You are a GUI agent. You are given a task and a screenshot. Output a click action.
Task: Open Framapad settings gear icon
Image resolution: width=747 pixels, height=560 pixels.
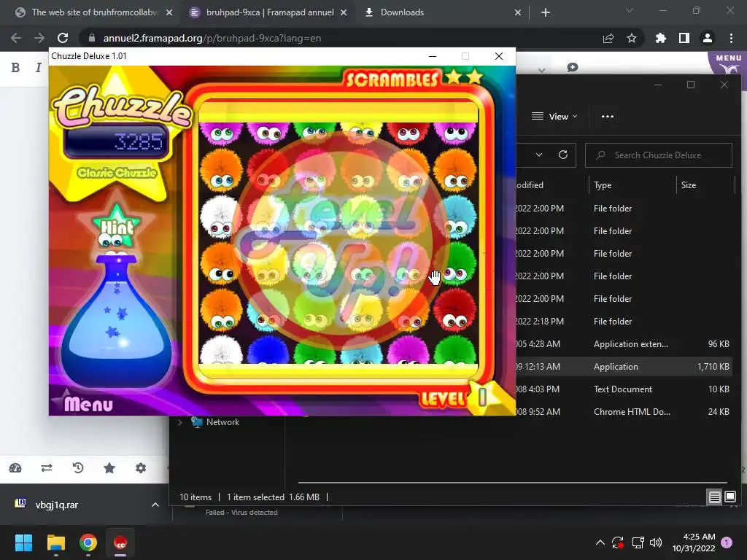141,468
